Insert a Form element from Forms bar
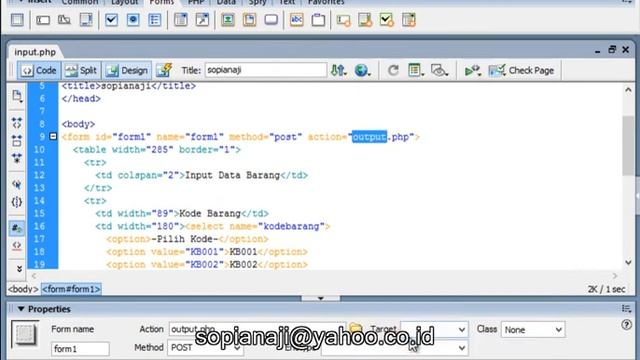 click(x=17, y=20)
